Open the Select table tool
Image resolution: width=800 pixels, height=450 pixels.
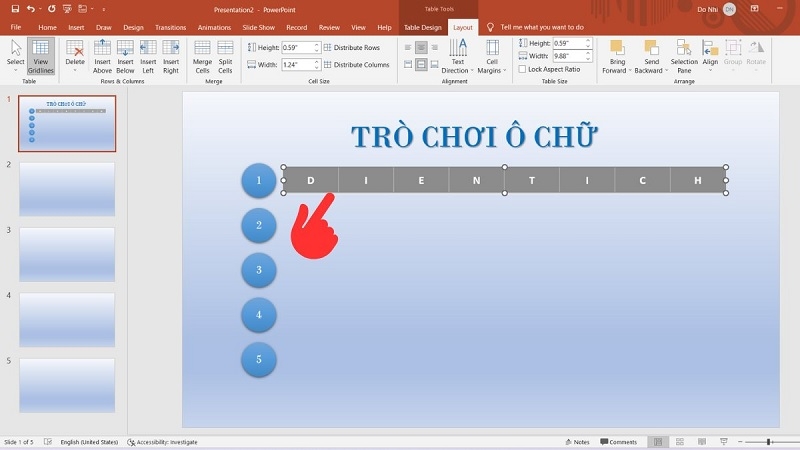[16, 56]
